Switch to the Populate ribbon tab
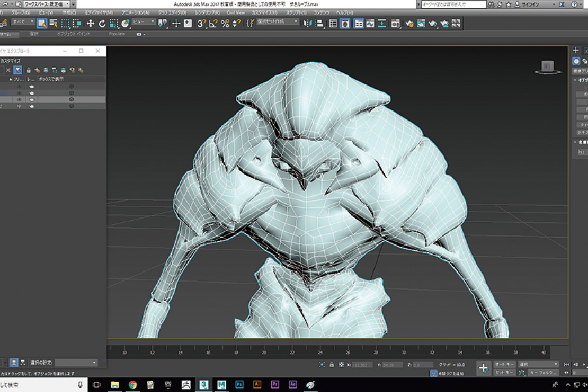 (117, 34)
